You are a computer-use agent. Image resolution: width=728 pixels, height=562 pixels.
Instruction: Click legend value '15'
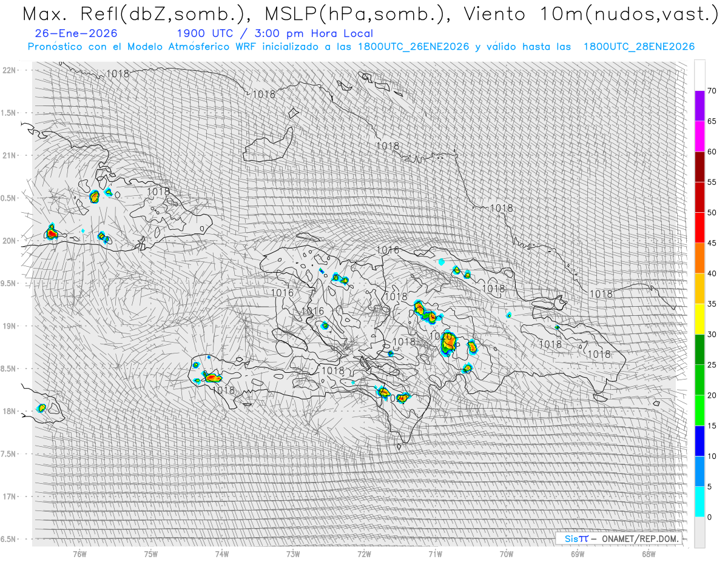point(712,426)
